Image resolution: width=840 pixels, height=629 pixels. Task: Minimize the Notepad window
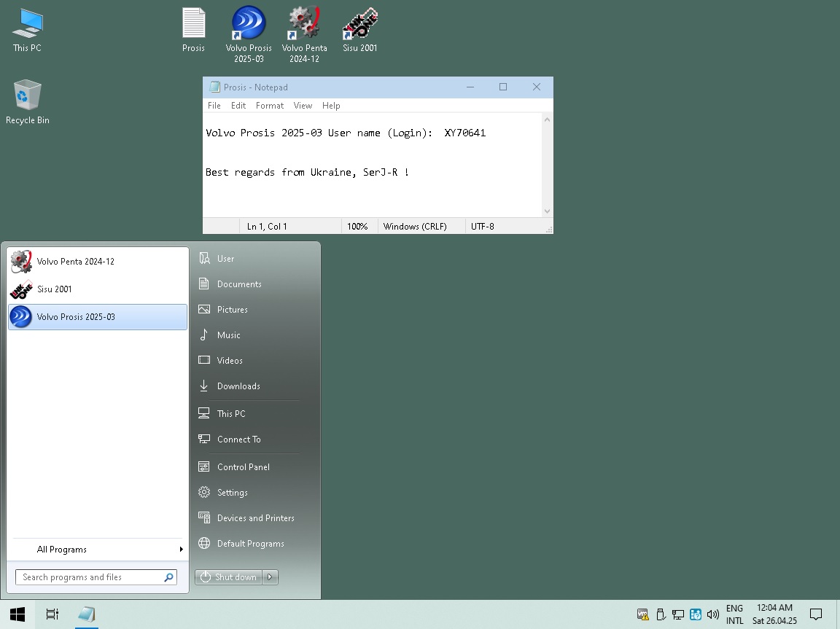coord(470,87)
